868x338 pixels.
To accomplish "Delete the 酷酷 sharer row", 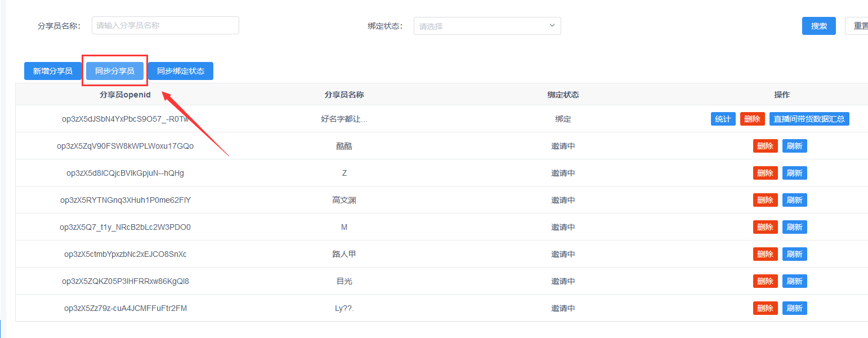I will pos(765,146).
